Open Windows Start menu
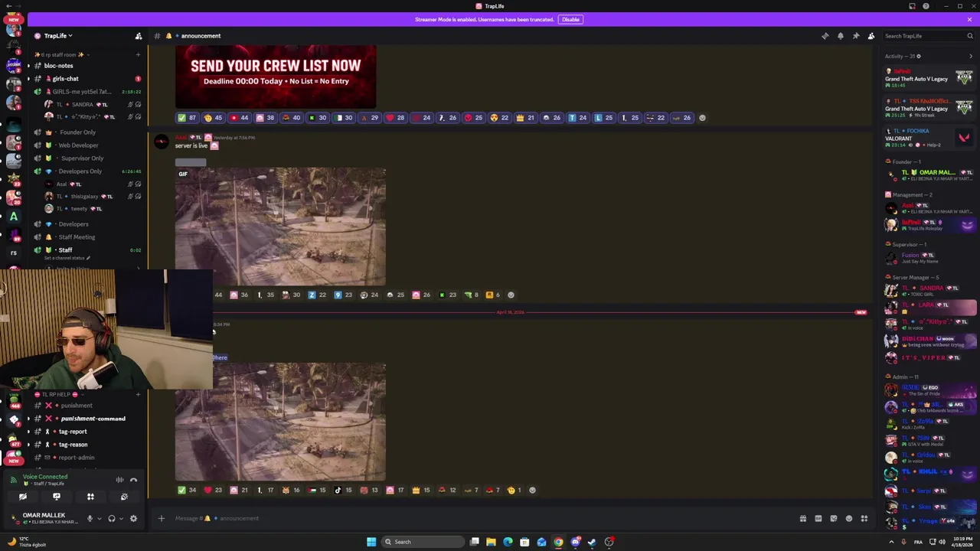 point(371,542)
